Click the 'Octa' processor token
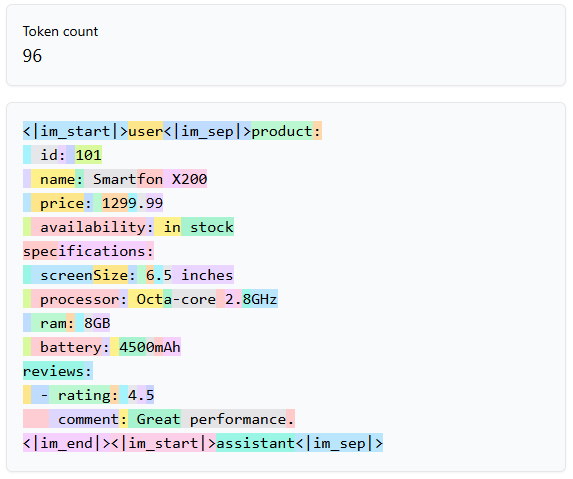 (150, 299)
